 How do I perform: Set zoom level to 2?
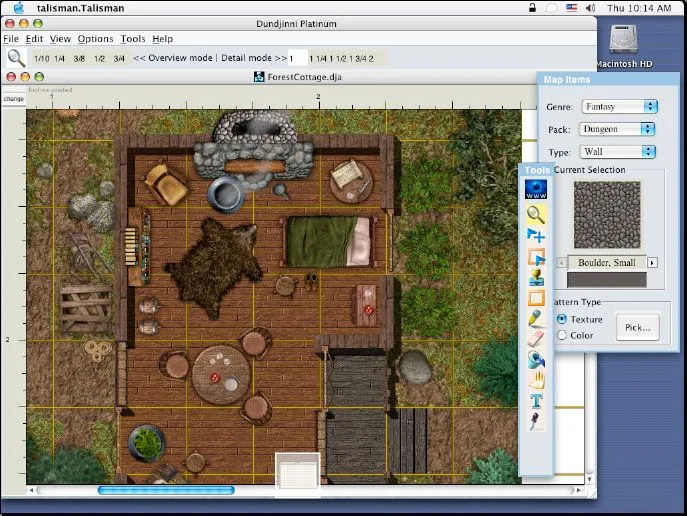click(371, 59)
